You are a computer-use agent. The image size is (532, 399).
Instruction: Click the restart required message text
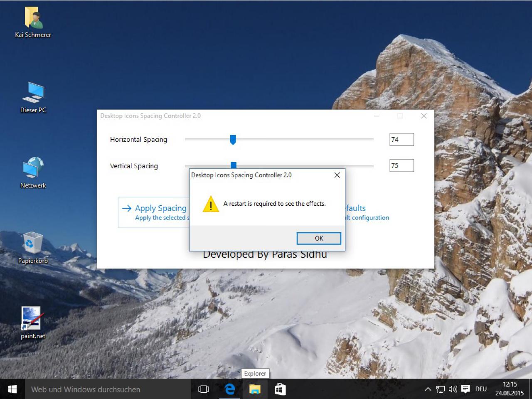pyautogui.click(x=274, y=204)
